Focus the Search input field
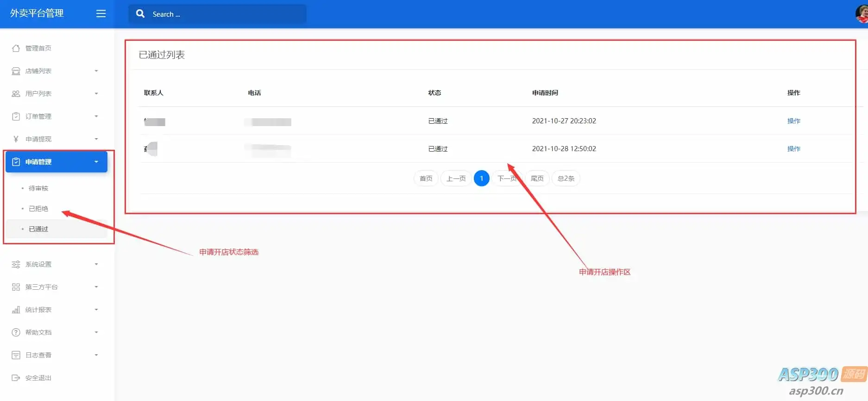This screenshot has width=868, height=401. click(x=218, y=14)
